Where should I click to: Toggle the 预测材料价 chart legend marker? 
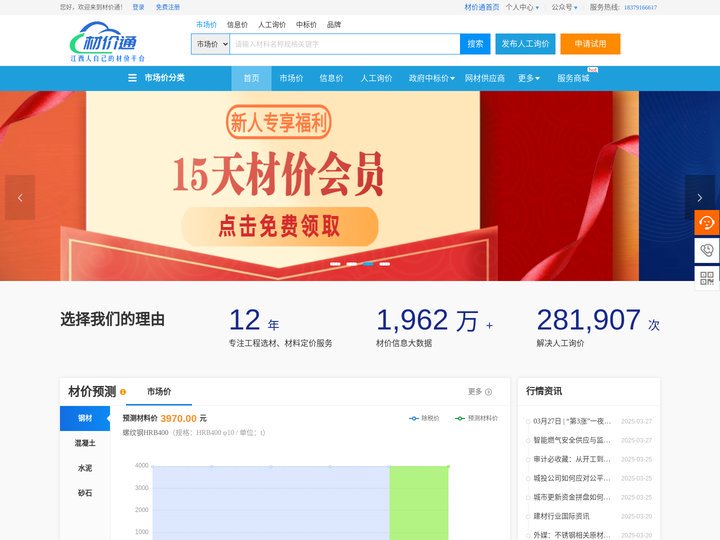(460, 418)
